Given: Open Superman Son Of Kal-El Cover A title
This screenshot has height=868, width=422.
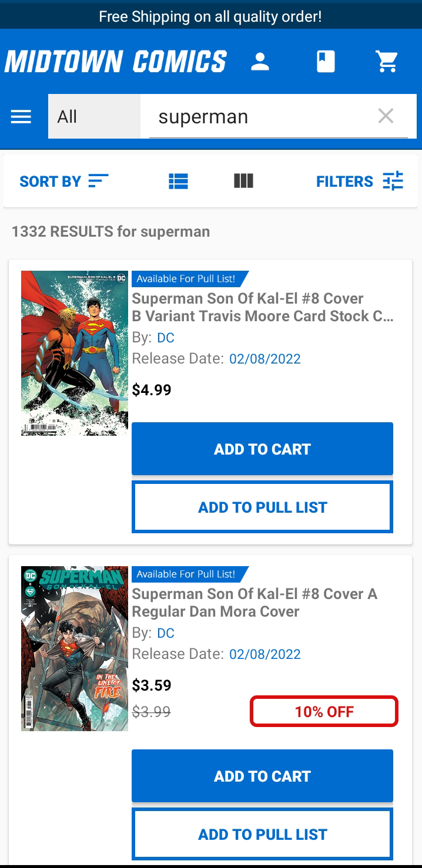Looking at the screenshot, I should pos(254,603).
